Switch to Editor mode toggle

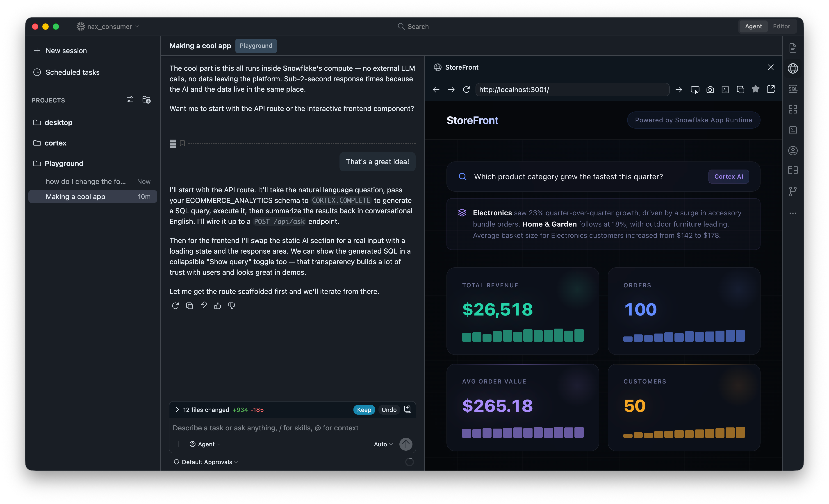781,26
